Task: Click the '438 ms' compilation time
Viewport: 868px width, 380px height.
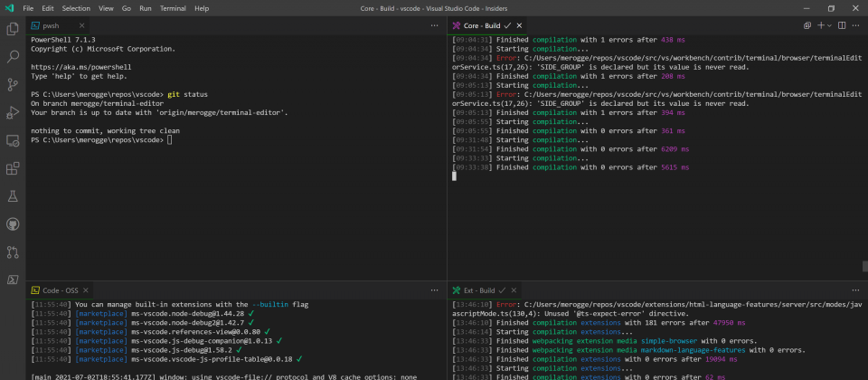Action: (673, 40)
